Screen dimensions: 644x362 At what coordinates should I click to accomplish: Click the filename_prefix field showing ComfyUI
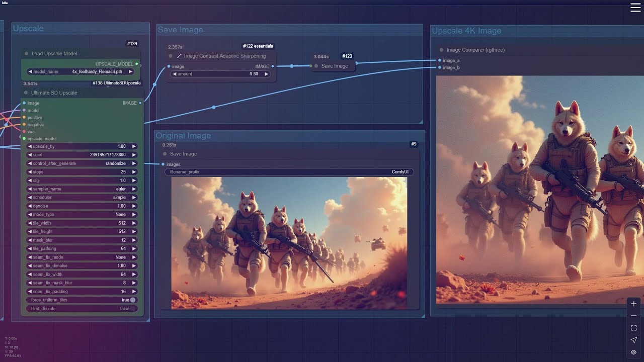(289, 172)
